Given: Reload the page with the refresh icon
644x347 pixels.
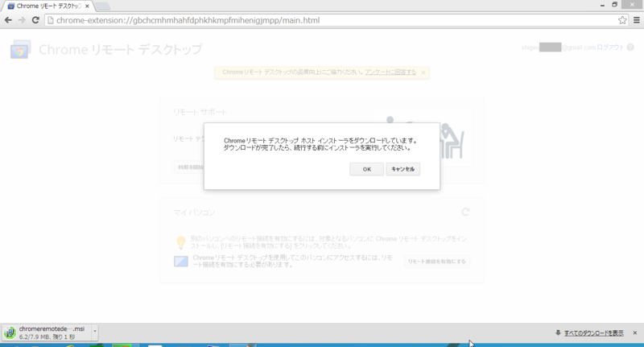Looking at the screenshot, I should click(x=35, y=20).
